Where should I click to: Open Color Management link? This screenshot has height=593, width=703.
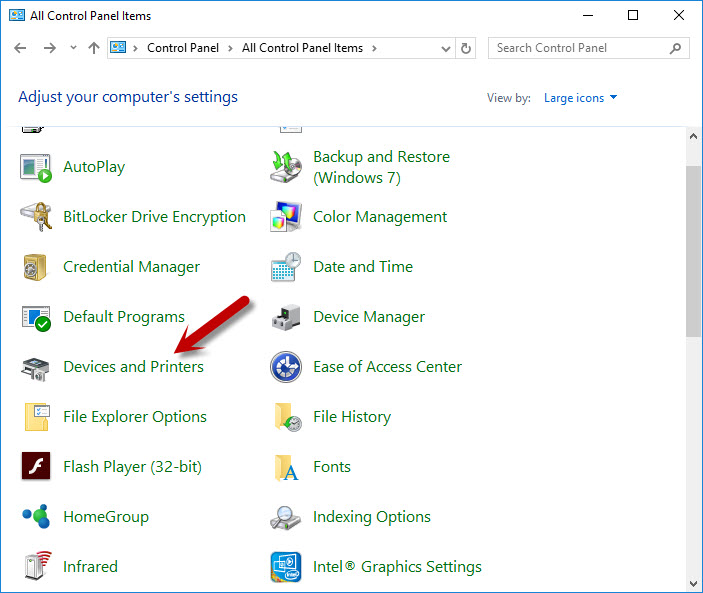(x=380, y=217)
